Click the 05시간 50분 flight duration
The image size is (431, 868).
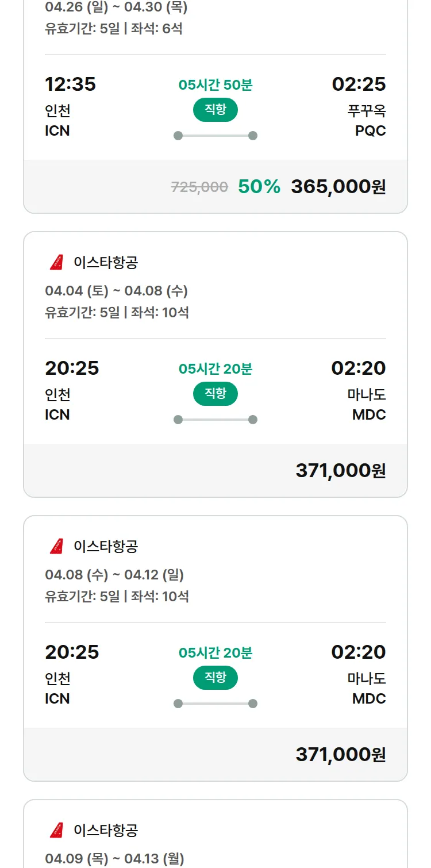215,85
